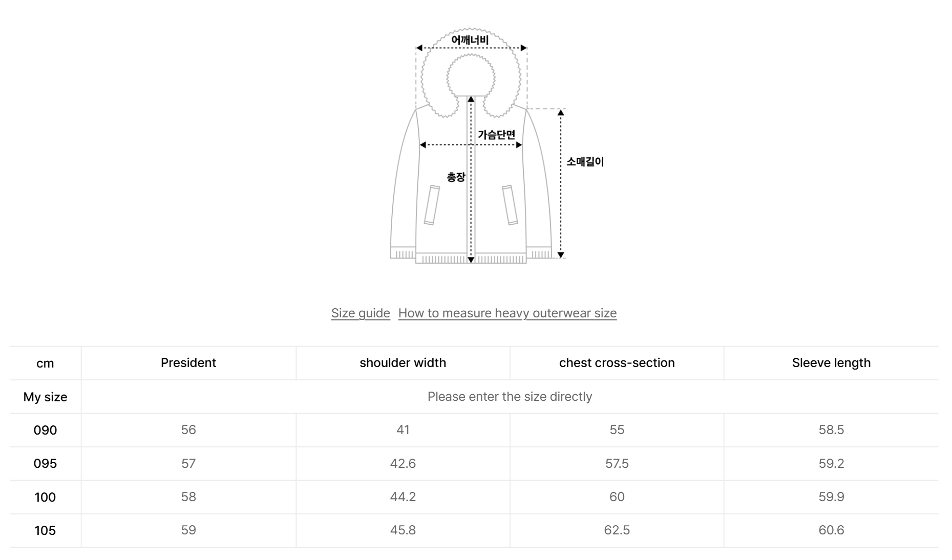Screen dimensions: 952x560
Task: Click the Sleeve length column header
Action: tap(831, 363)
